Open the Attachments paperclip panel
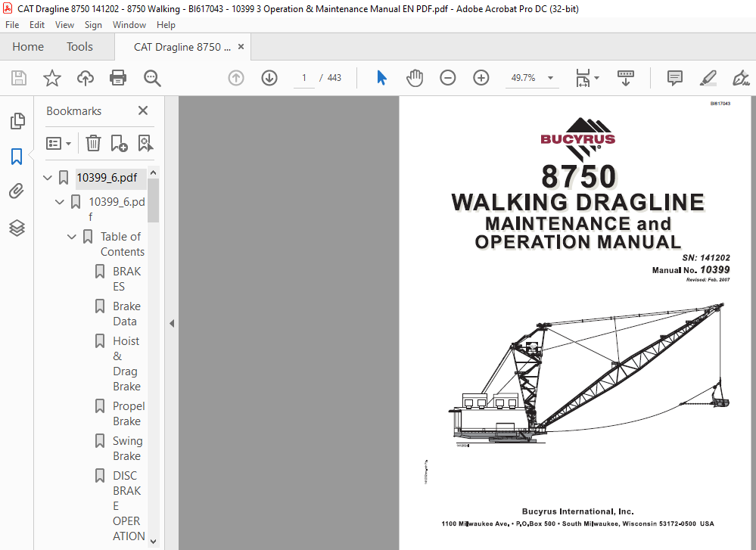The height and width of the screenshot is (550, 756). 17,191
